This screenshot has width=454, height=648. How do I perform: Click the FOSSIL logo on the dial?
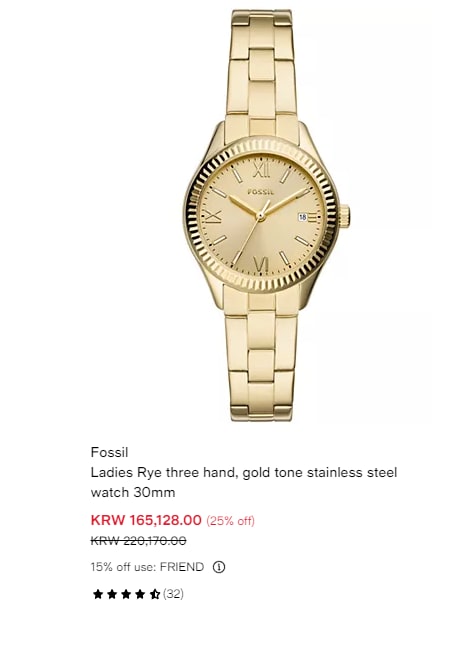point(261,192)
